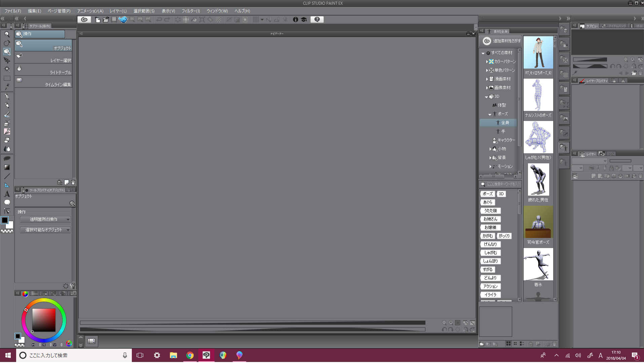Select the Eraser tool
Screen dimensions: 644x363
[7, 140]
